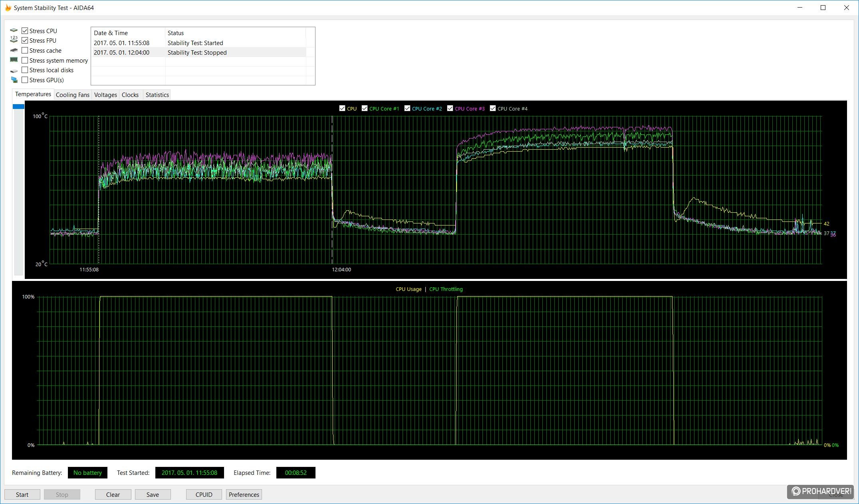Click the 123 icon beside Stress FPU
Viewport: 859px width, 504px height.
[x=14, y=40]
